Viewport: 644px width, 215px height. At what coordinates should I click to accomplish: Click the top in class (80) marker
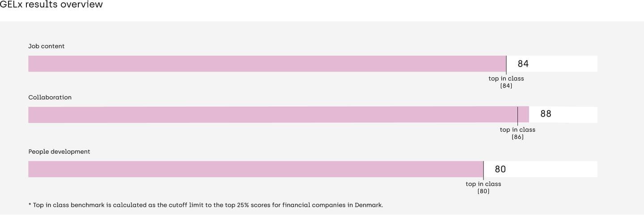click(x=483, y=188)
